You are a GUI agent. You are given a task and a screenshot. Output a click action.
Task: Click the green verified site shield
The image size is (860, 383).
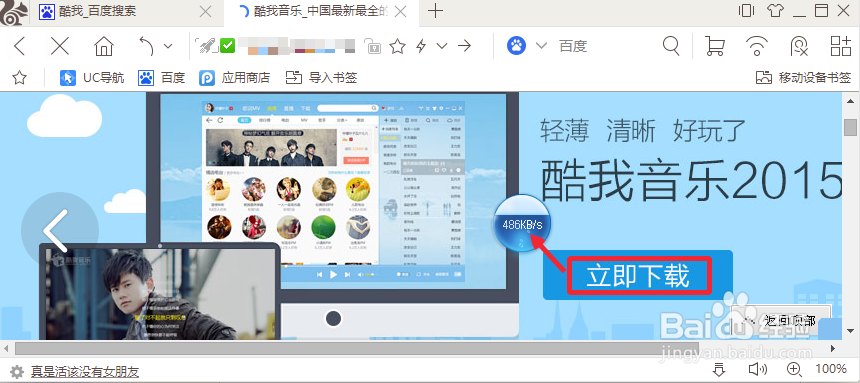(x=228, y=46)
